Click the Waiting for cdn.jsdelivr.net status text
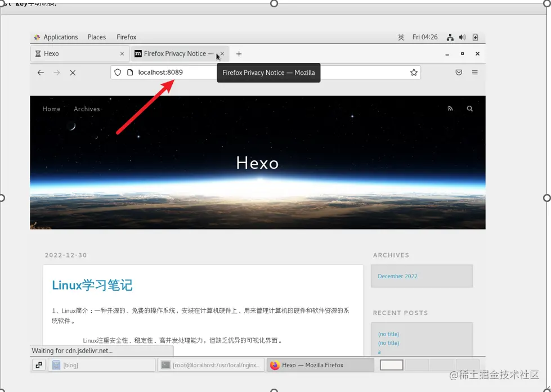Viewport: 551px width, 392px height. tap(72, 350)
